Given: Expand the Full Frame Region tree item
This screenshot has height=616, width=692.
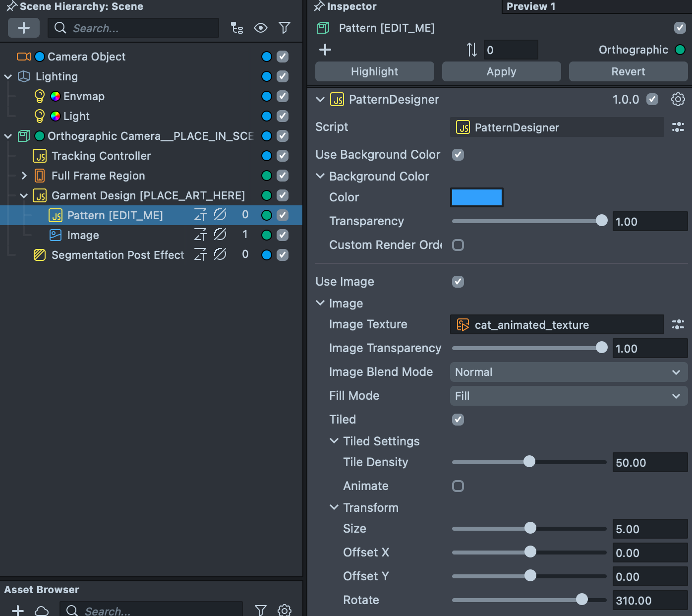Looking at the screenshot, I should click(x=24, y=176).
